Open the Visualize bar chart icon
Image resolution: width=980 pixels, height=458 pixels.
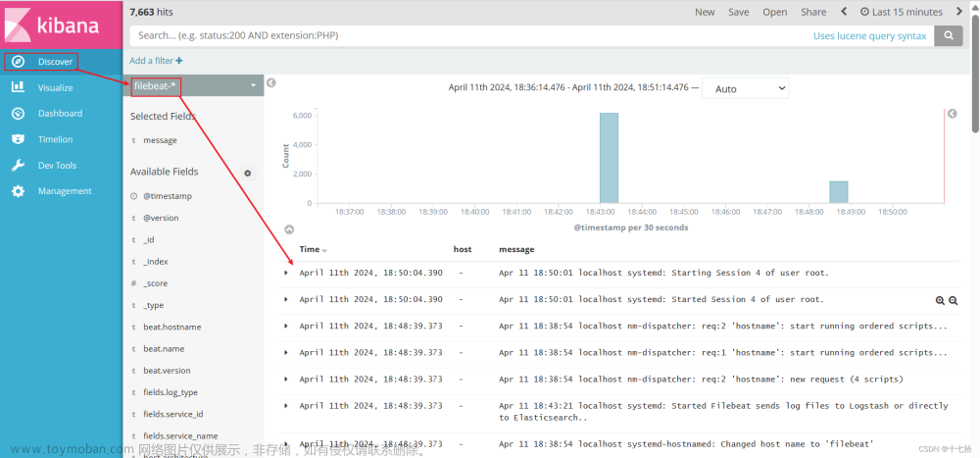(x=18, y=87)
